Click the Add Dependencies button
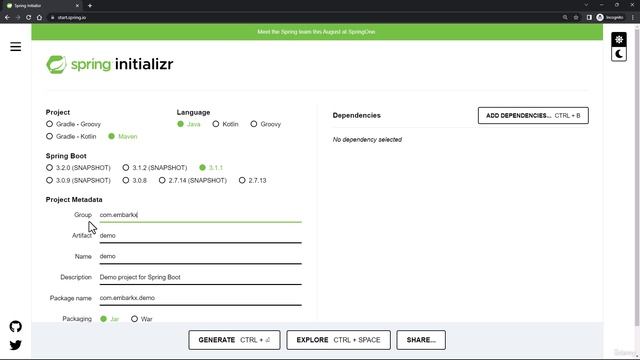 coord(533,116)
